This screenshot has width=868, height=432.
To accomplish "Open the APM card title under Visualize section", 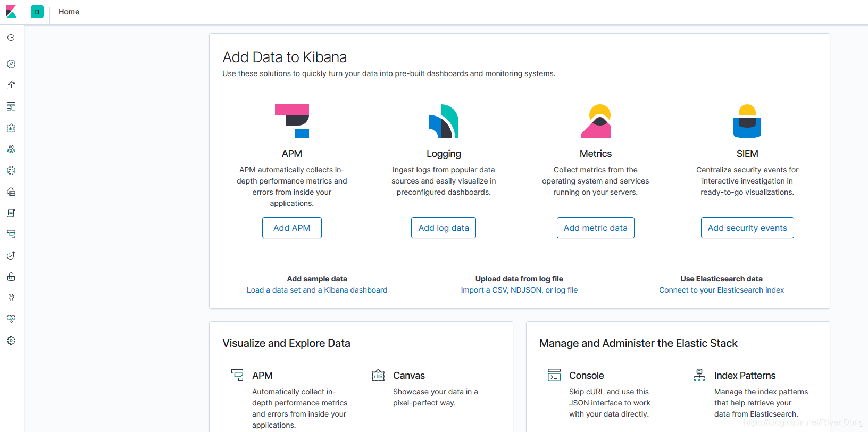I will pos(262,376).
